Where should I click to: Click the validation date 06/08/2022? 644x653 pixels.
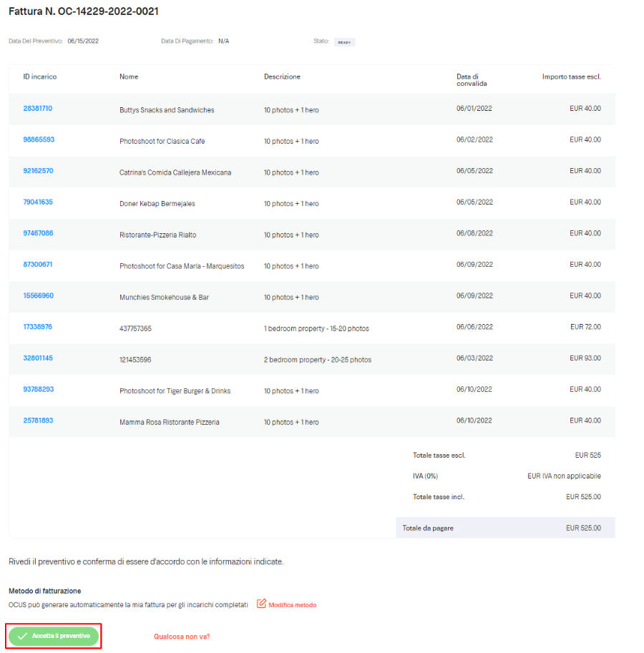coord(474,233)
